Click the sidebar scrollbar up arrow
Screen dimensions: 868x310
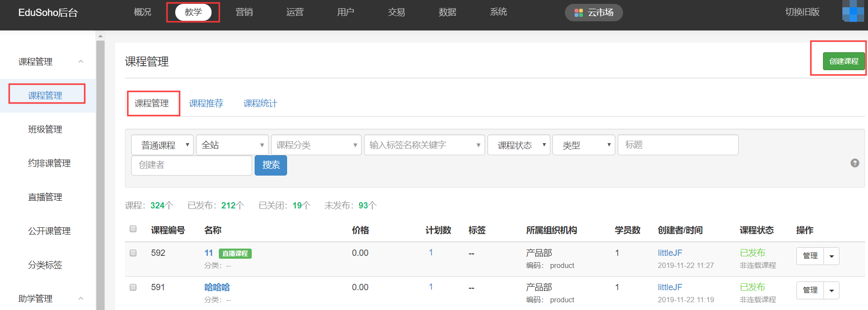(x=100, y=36)
